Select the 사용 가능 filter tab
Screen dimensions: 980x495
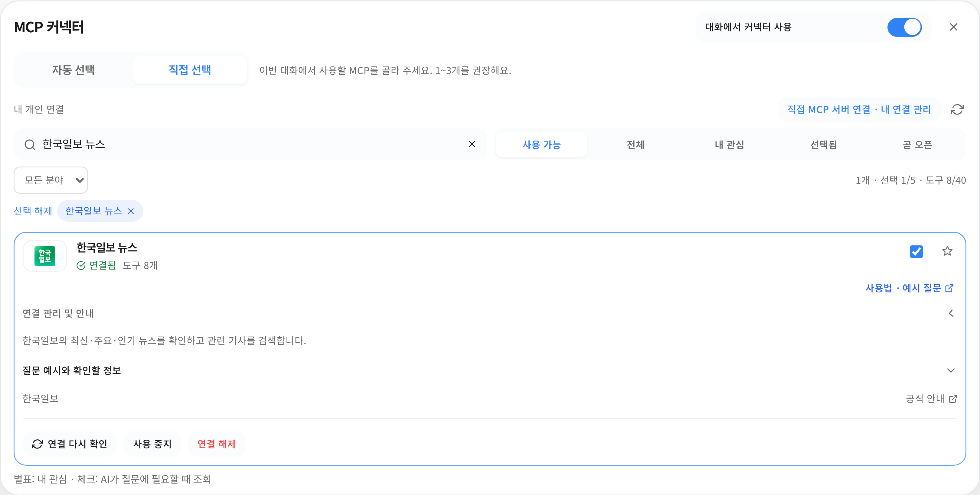tap(541, 145)
